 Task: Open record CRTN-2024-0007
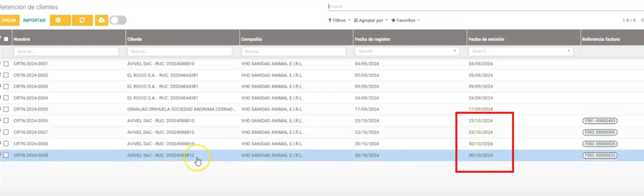(x=31, y=132)
